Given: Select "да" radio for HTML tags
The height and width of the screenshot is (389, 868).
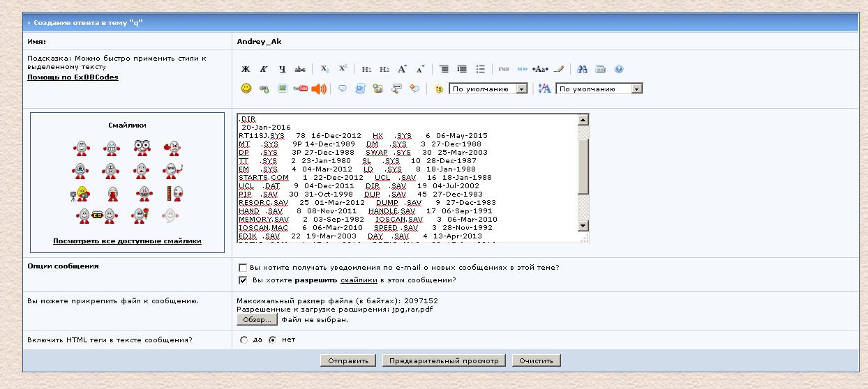Looking at the screenshot, I should (x=244, y=340).
